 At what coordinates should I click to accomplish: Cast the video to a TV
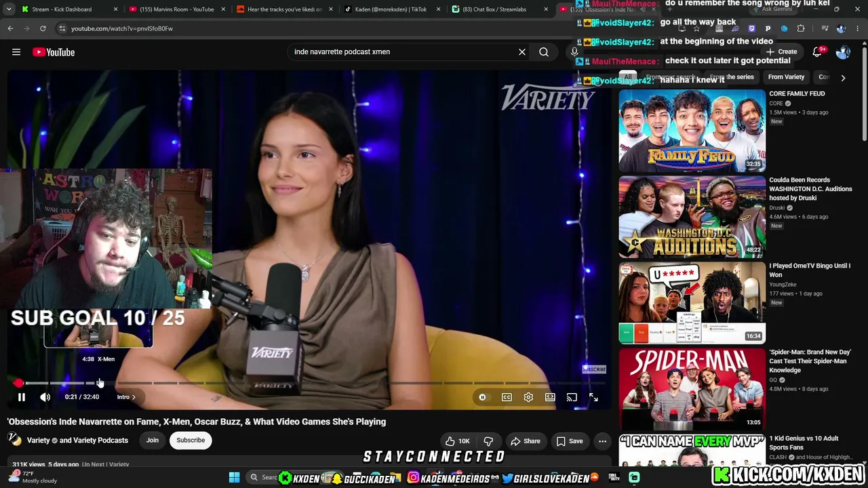(572, 397)
